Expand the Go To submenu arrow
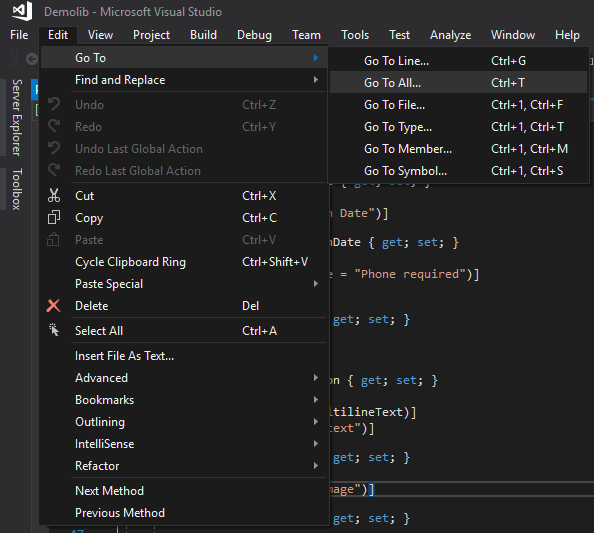 (316, 58)
